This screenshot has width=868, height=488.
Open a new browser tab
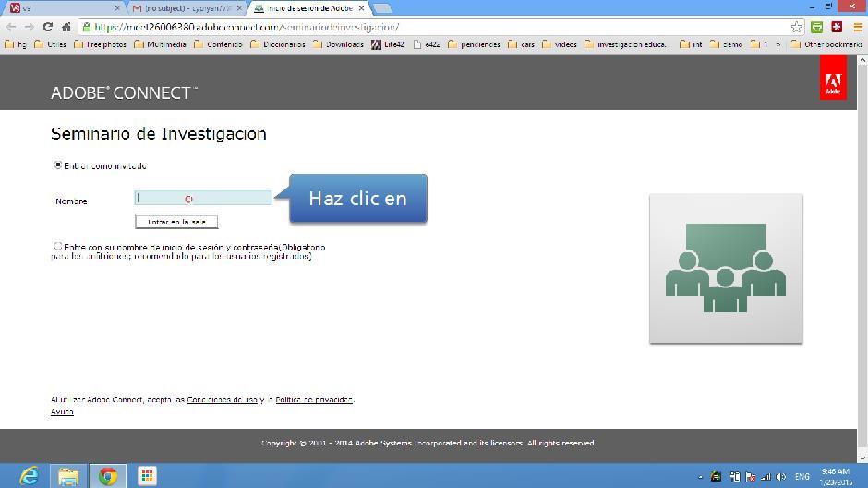coord(382,8)
